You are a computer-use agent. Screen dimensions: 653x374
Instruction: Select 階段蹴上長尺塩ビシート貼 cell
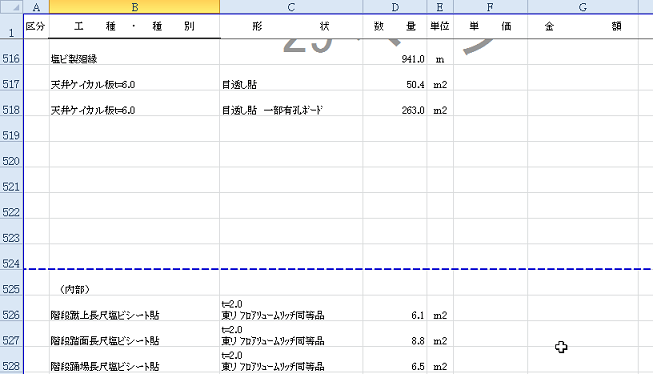(135, 308)
